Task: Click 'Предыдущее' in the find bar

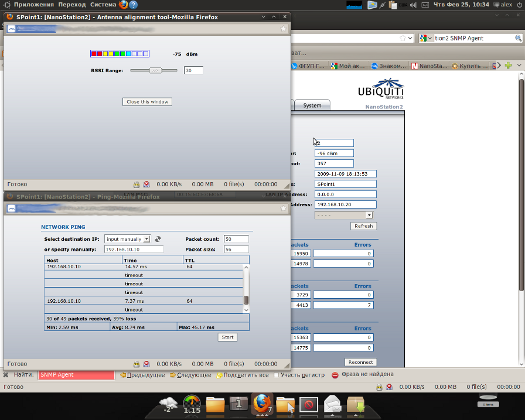Action: 142,375
